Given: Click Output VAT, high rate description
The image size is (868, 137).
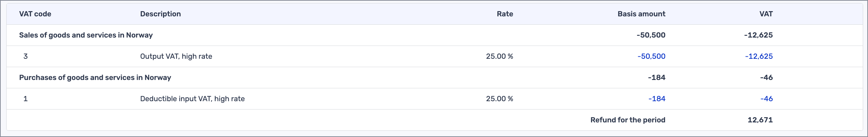Looking at the screenshot, I should [x=176, y=56].
